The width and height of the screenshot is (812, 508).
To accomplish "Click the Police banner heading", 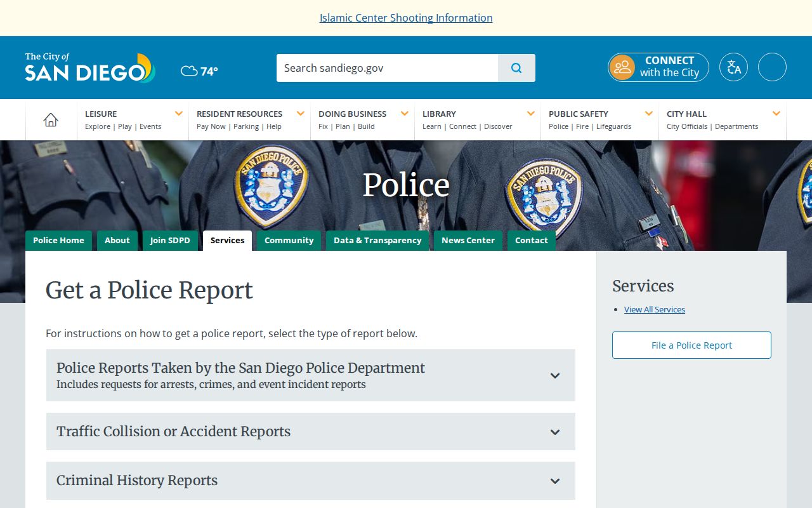I will 406,185.
